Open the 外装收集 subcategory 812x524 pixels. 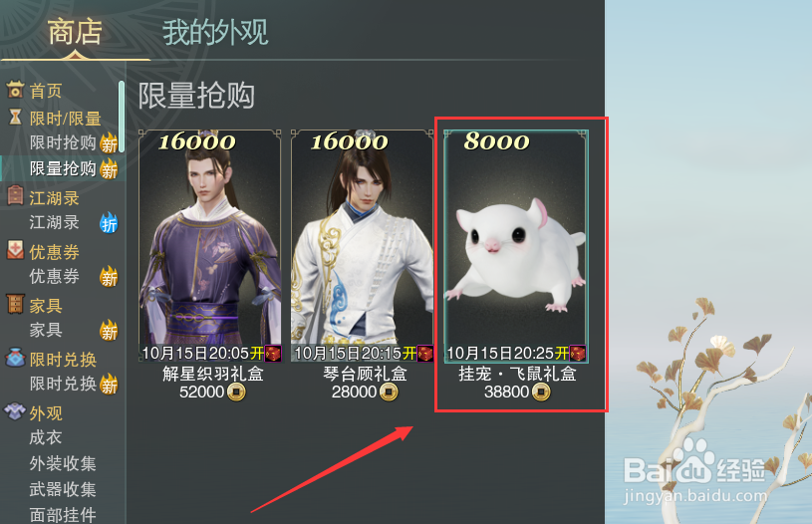tap(63, 463)
